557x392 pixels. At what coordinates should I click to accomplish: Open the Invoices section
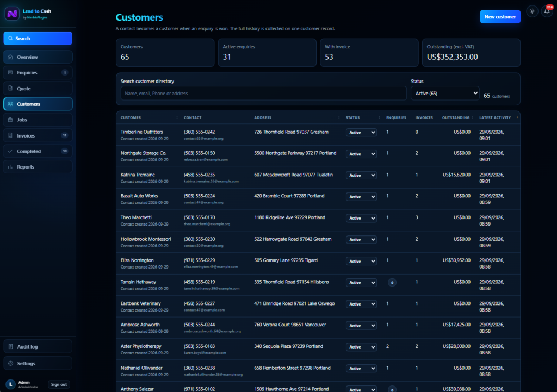38,135
